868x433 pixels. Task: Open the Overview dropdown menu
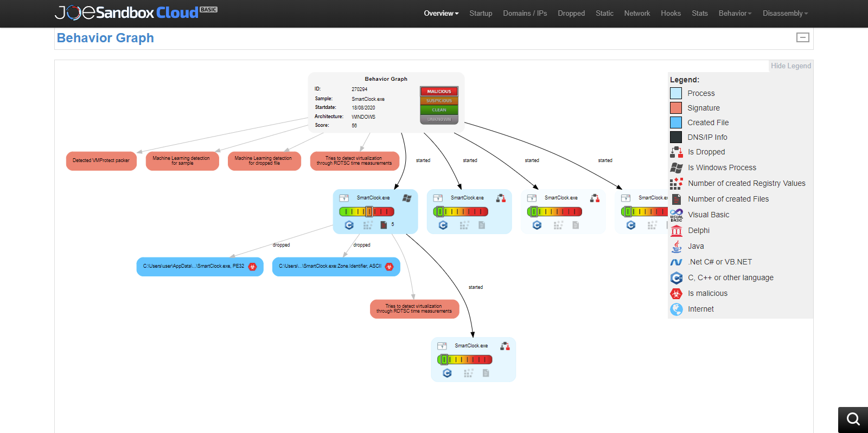441,13
